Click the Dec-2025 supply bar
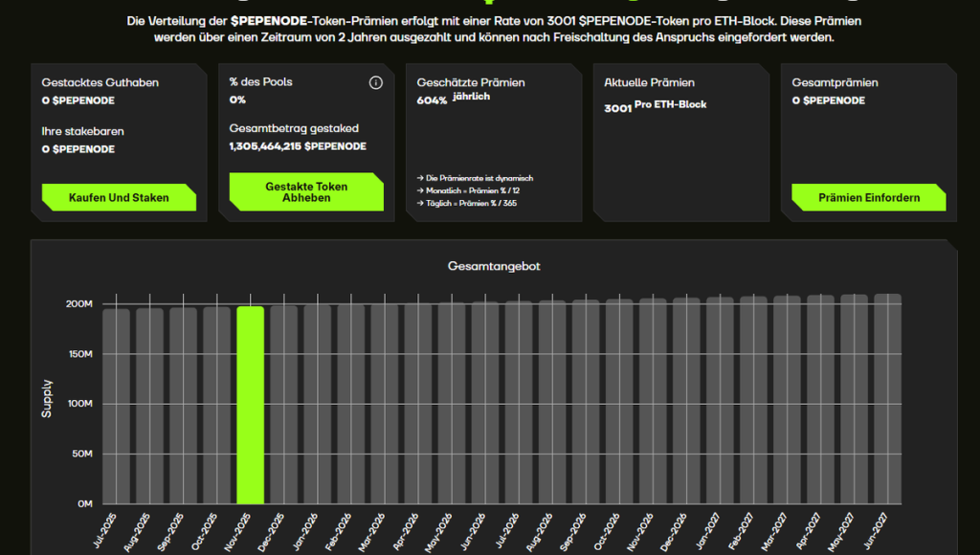The image size is (980, 555). point(283,404)
